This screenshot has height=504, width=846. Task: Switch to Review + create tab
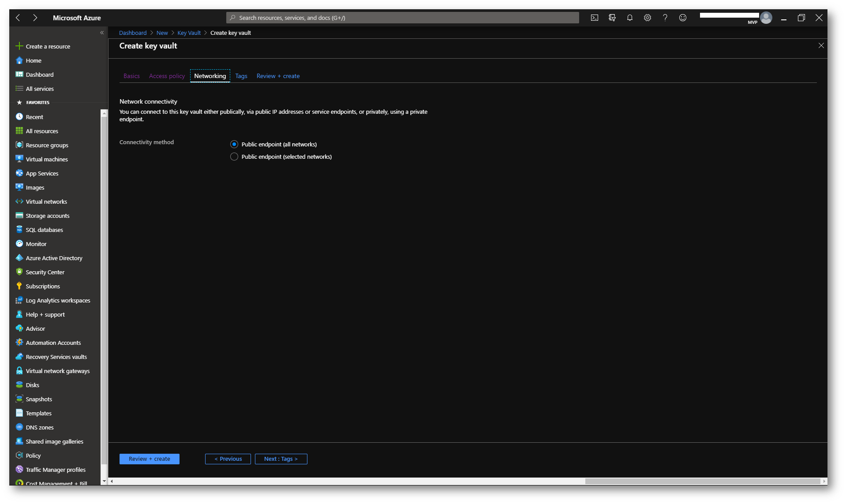(x=278, y=76)
